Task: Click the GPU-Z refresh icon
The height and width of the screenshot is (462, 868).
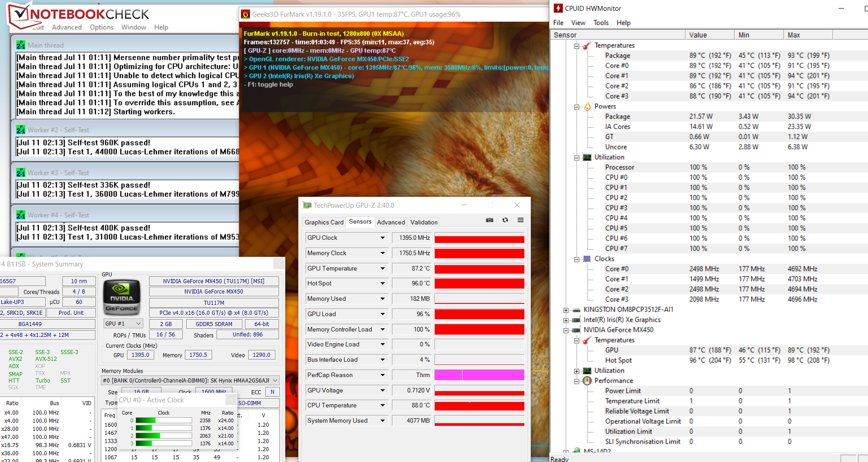Action: [505, 220]
